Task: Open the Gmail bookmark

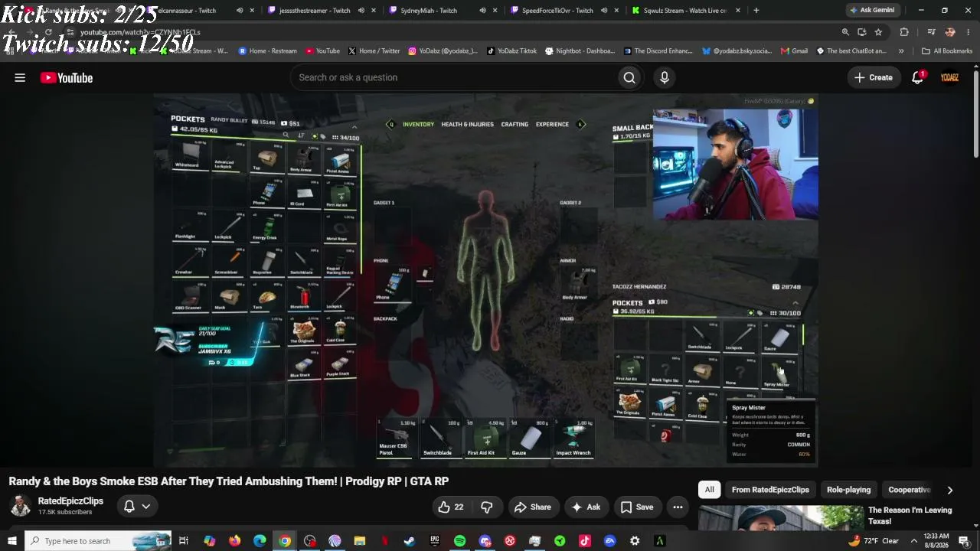Action: click(795, 51)
